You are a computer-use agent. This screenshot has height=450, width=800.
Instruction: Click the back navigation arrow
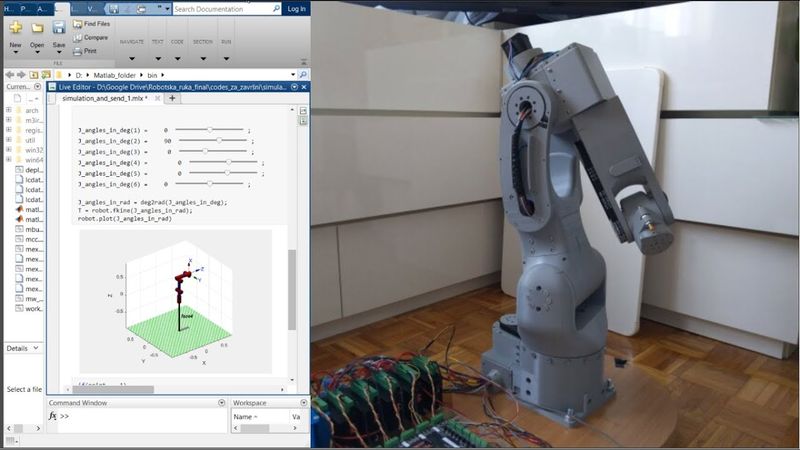point(10,75)
